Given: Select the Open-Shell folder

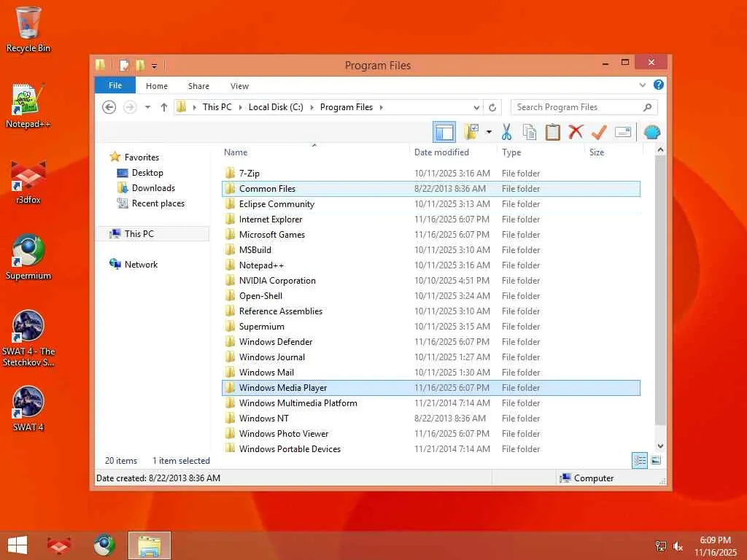Looking at the screenshot, I should pos(430,296).
